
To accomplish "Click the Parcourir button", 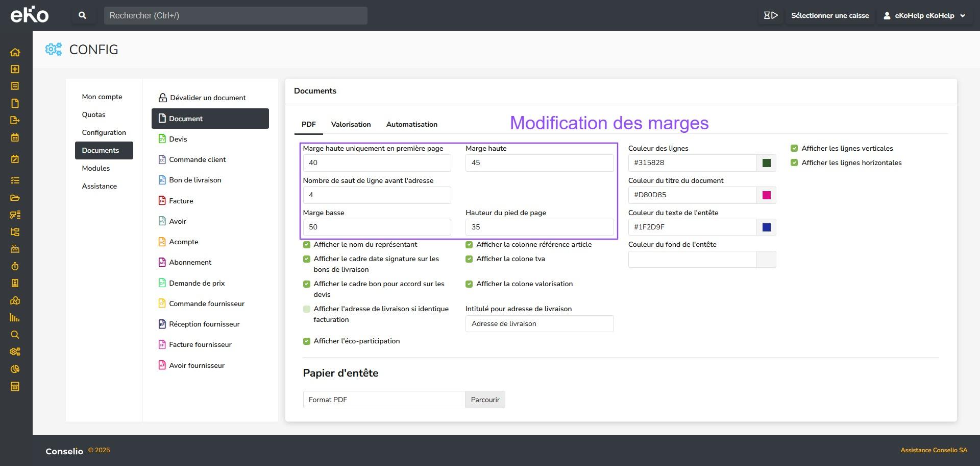I will coord(484,400).
